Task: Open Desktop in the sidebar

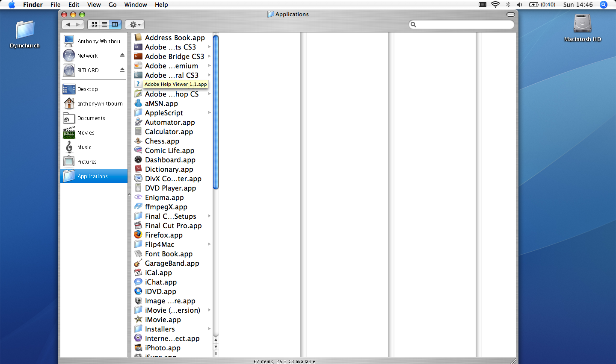Action: point(94,89)
